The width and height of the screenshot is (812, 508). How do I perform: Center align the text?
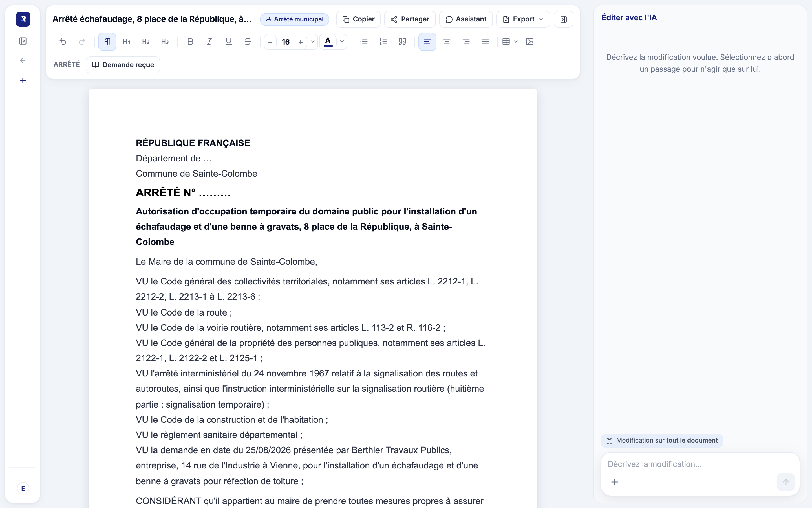coord(447,42)
